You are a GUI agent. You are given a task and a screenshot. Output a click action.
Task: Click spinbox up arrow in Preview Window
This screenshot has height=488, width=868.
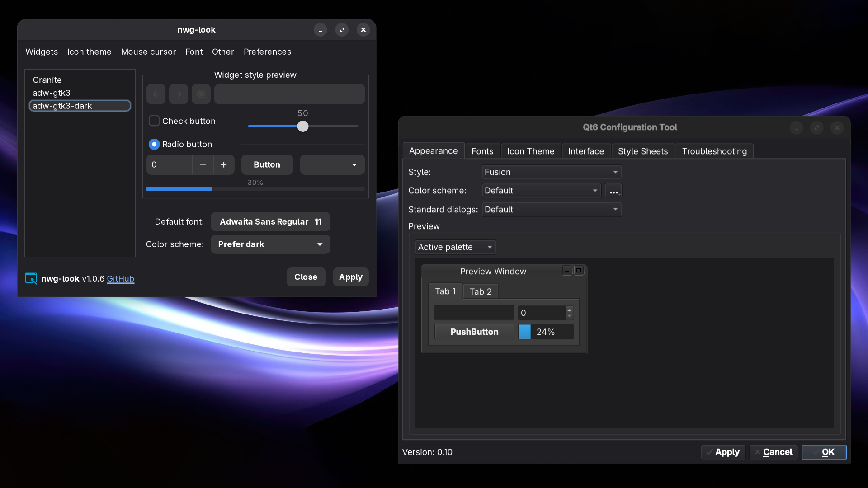(570, 310)
